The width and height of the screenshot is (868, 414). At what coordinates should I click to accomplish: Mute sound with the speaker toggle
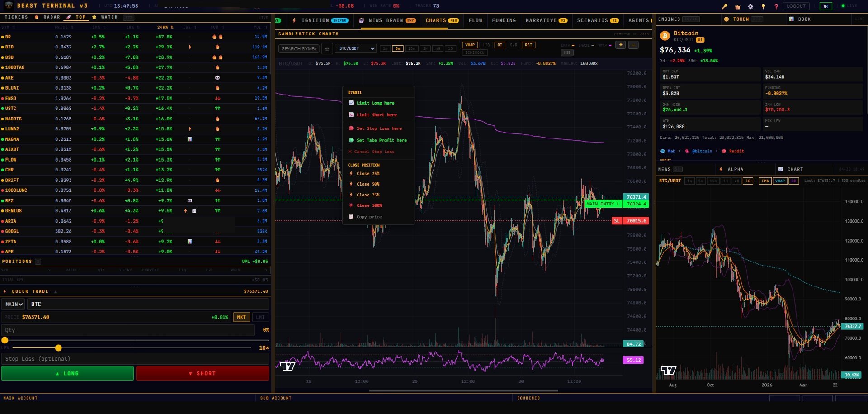pyautogui.click(x=826, y=6)
